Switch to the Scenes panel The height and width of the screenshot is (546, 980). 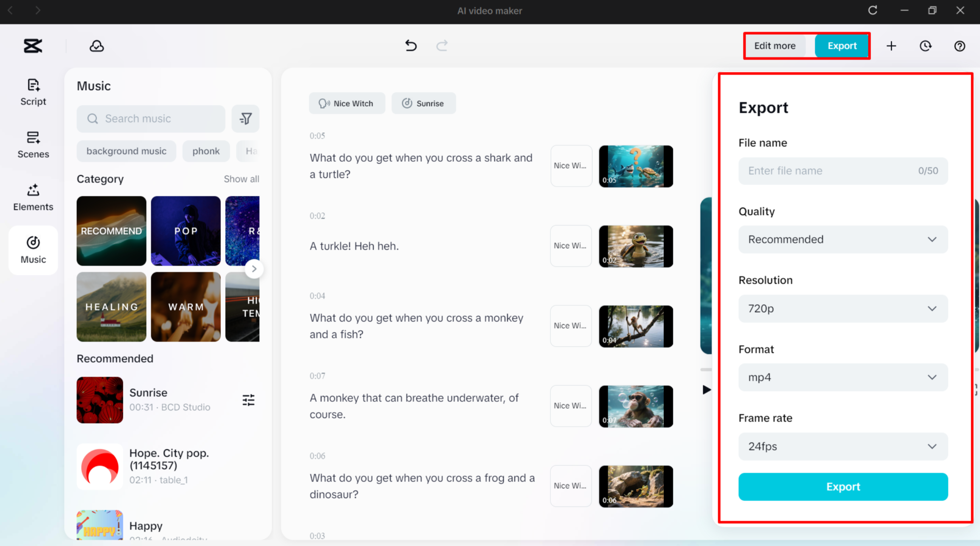click(33, 144)
